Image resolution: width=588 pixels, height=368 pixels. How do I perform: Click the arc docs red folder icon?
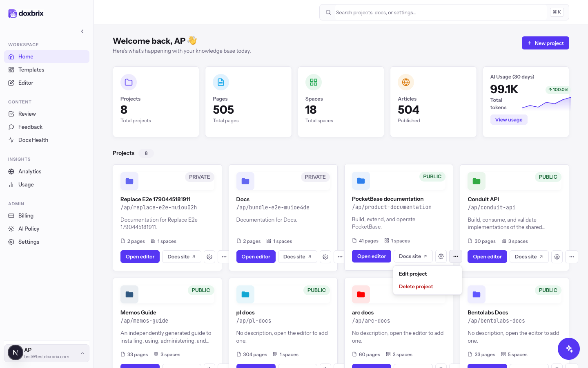(361, 294)
